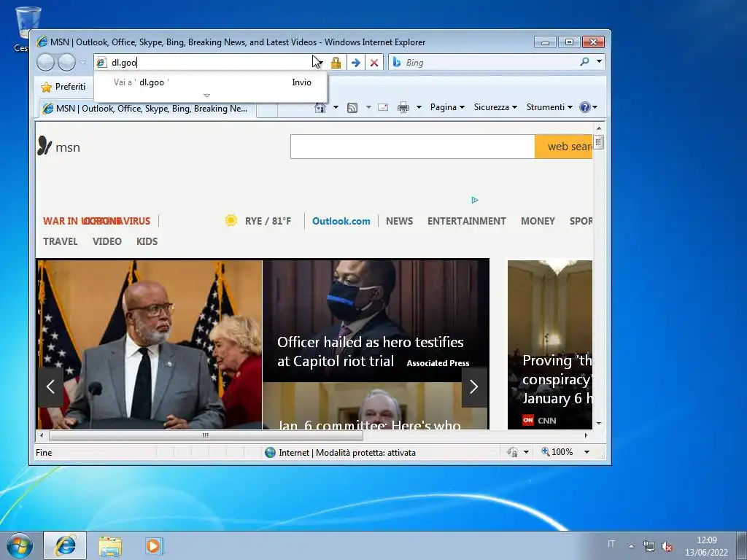Select 'Vai a dl.goo' autocomplete suggestion
Image resolution: width=747 pixels, height=560 pixels.
[x=211, y=82]
